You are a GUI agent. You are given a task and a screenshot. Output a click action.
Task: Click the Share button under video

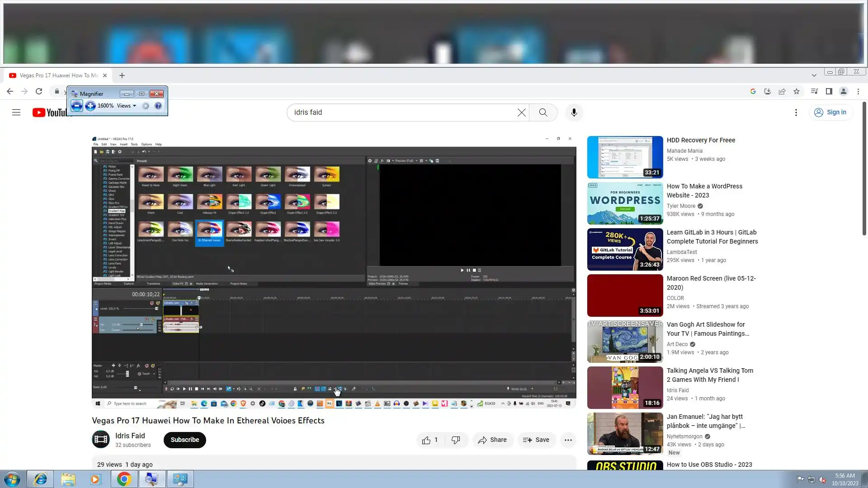click(x=492, y=440)
